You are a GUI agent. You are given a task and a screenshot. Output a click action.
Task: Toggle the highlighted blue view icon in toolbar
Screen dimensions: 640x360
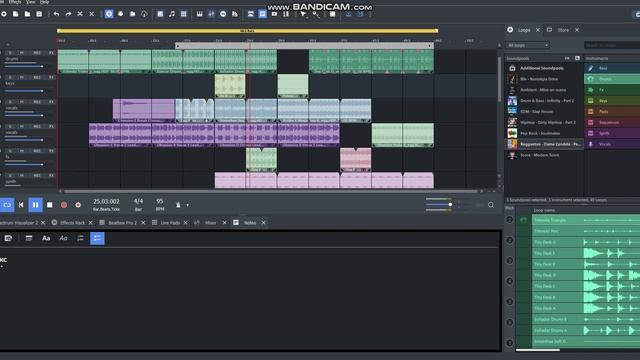click(x=262, y=14)
